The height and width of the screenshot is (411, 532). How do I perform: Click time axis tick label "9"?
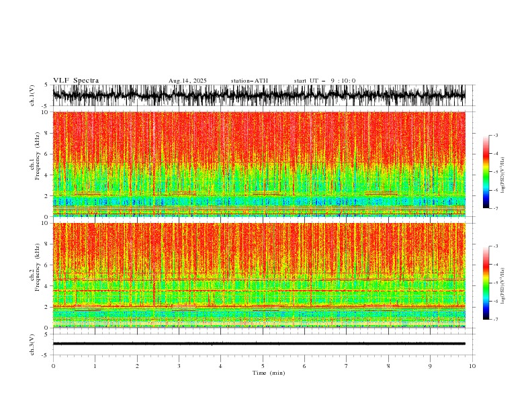[x=430, y=366]
